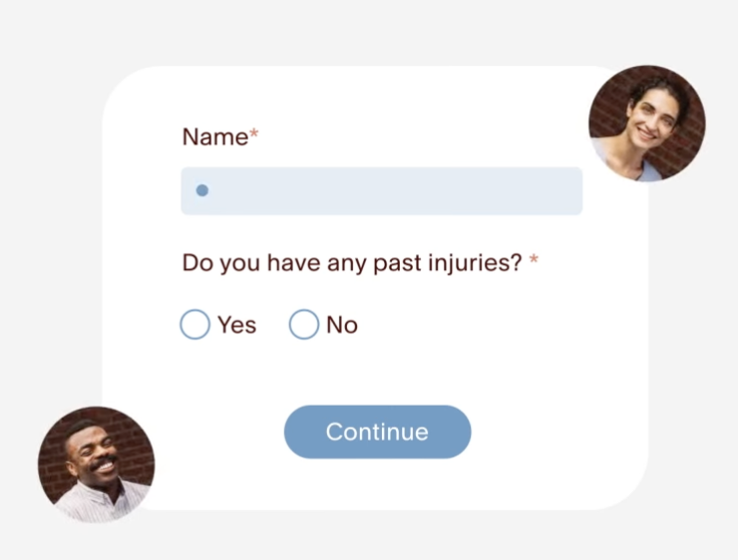Focus the light blue Name text box
The image size is (738, 560).
(381, 190)
